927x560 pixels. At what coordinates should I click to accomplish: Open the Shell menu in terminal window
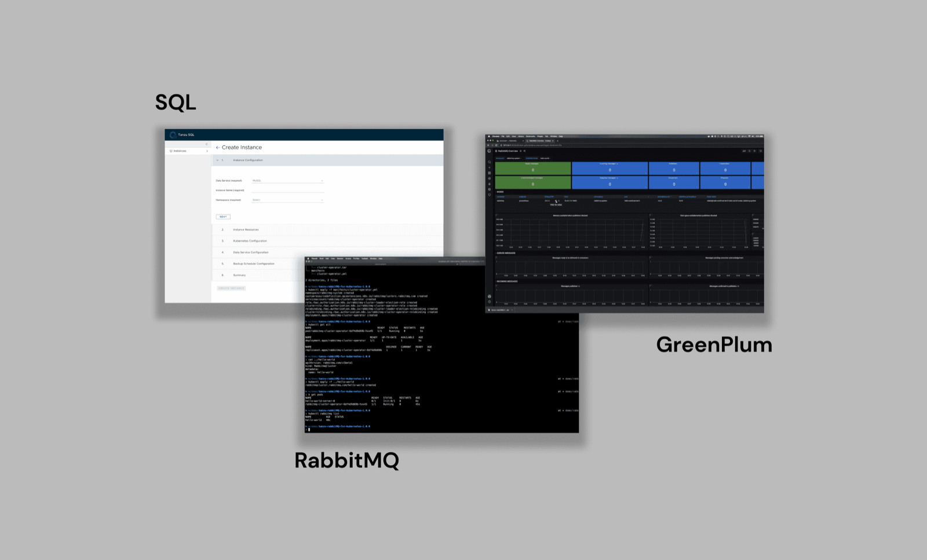[322, 259]
